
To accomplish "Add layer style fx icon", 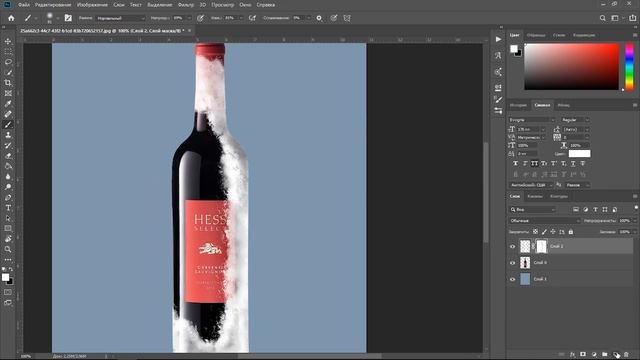I will pyautogui.click(x=572, y=355).
